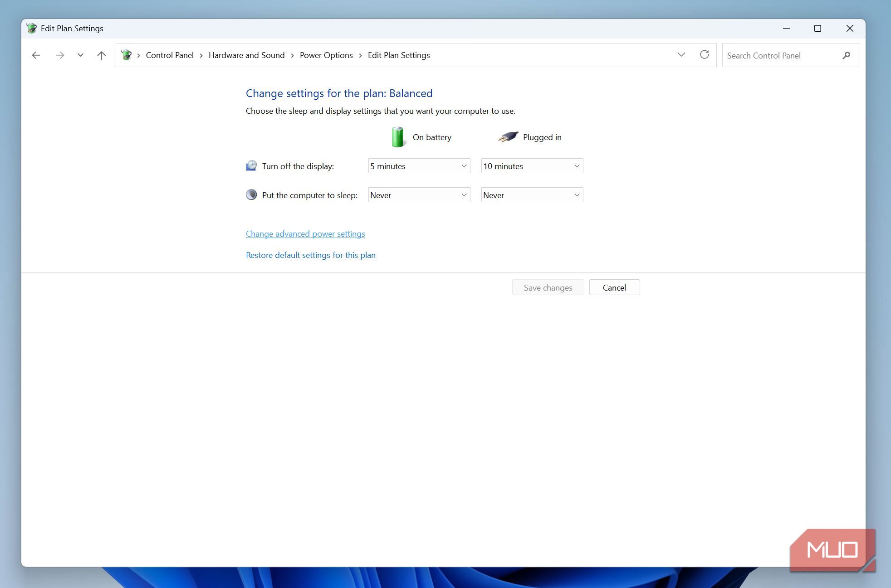The height and width of the screenshot is (588, 891).
Task: Open plugged-in sleep dropdown
Action: 532,195
